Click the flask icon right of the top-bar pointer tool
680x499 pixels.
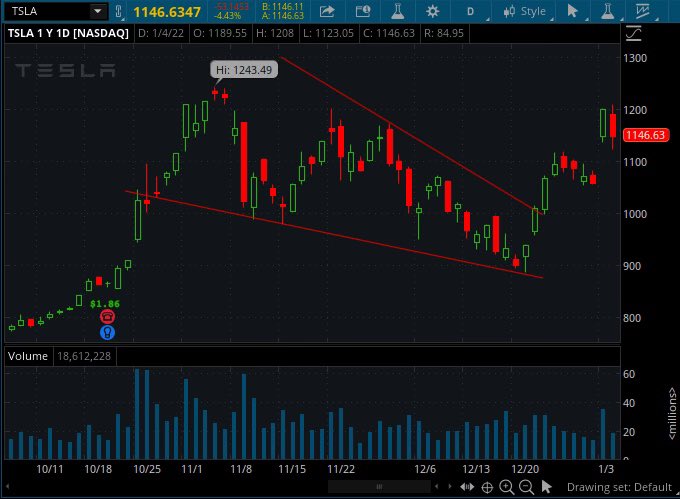point(607,11)
